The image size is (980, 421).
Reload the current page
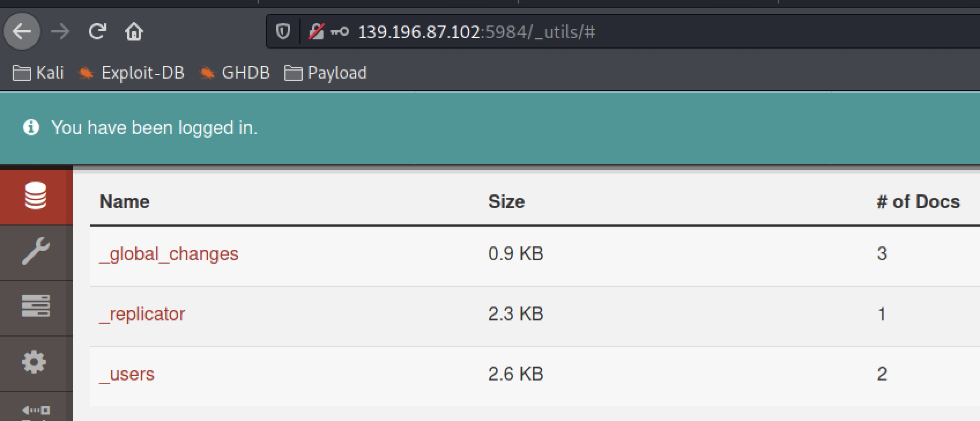coord(97,31)
